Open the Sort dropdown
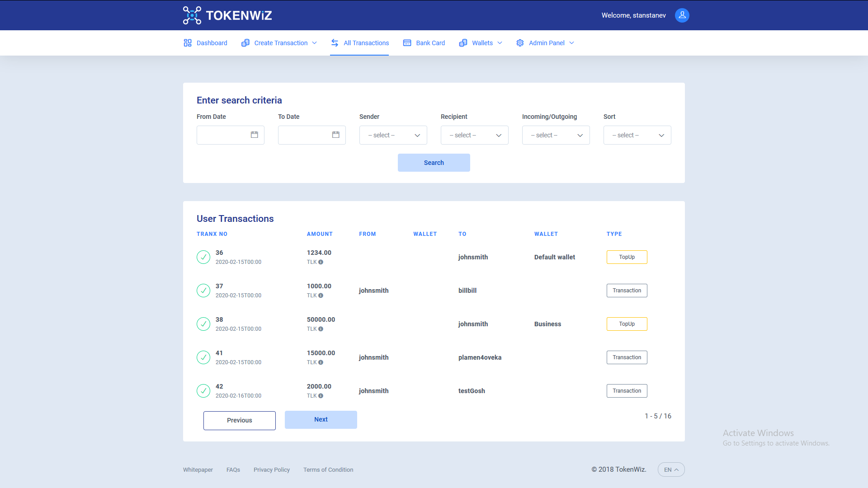This screenshot has height=488, width=868. coord(637,135)
